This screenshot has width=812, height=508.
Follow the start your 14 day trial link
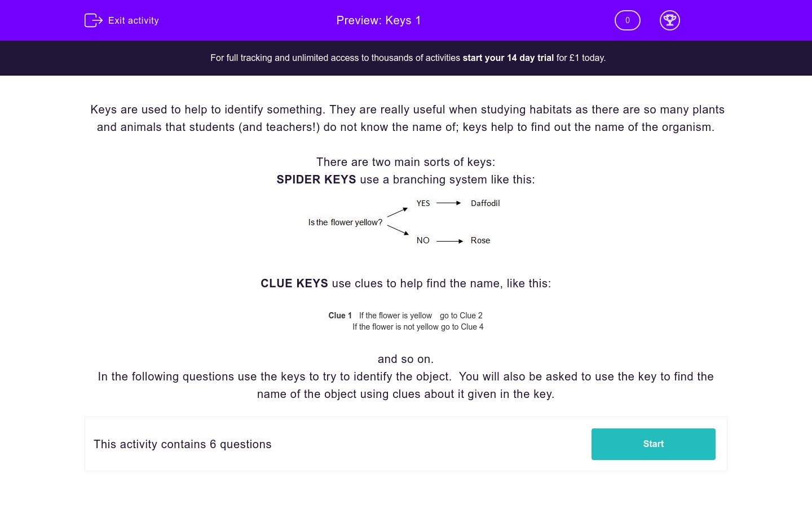pyautogui.click(x=508, y=58)
